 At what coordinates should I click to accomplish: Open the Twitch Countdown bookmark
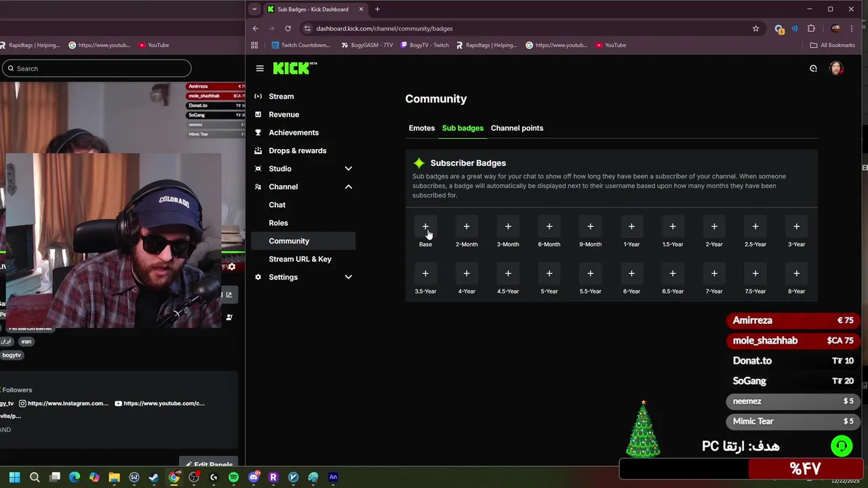300,45
